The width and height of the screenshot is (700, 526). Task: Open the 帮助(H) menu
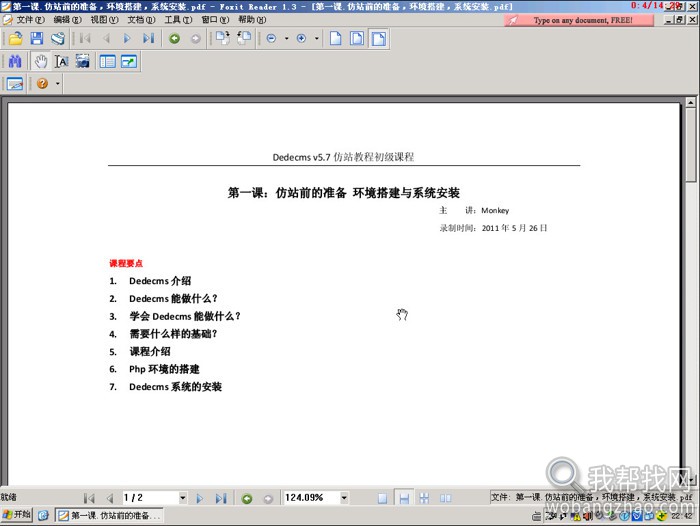tap(252, 20)
